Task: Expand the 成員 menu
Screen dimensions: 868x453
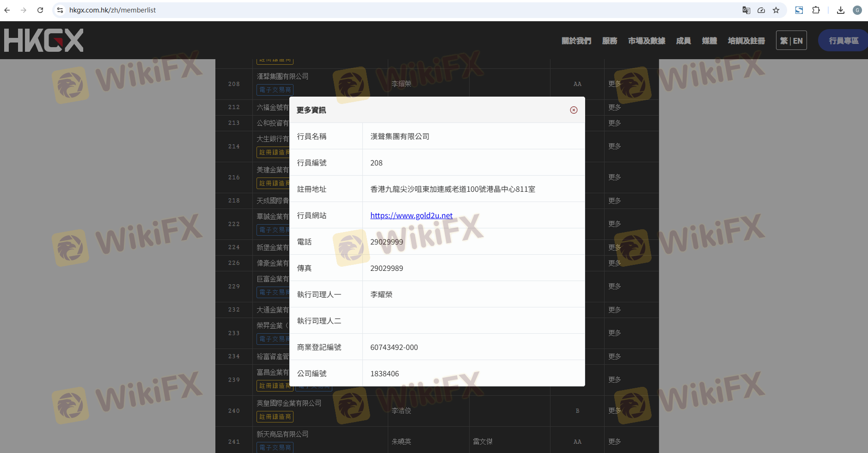Action: coord(683,41)
